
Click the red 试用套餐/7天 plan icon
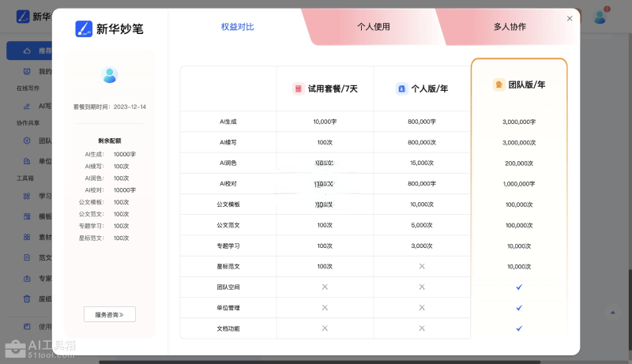[x=299, y=88]
